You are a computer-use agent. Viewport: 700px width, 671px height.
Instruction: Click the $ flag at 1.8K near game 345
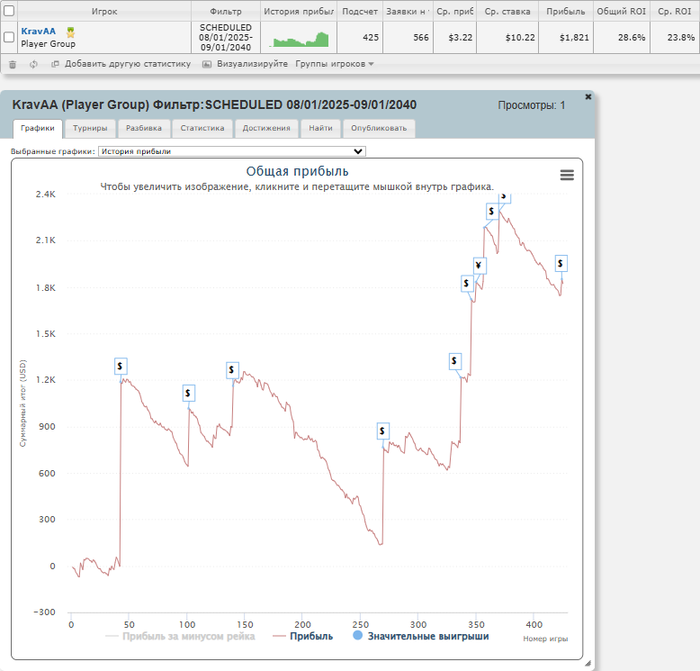point(467,283)
